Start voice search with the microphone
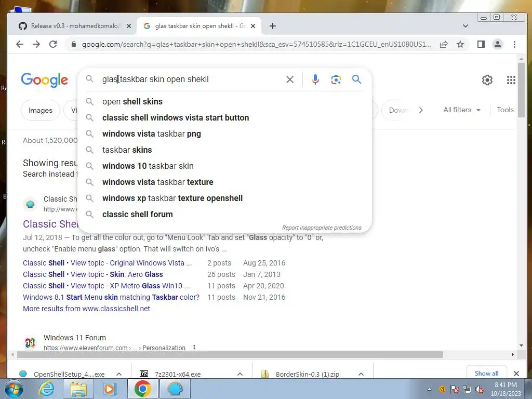This screenshot has height=399, width=532. point(315,79)
